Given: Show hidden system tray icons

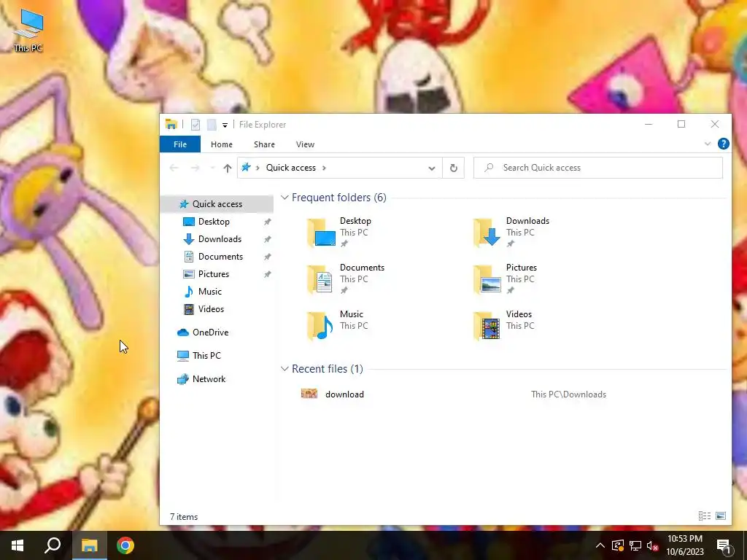Looking at the screenshot, I should tap(600, 545).
